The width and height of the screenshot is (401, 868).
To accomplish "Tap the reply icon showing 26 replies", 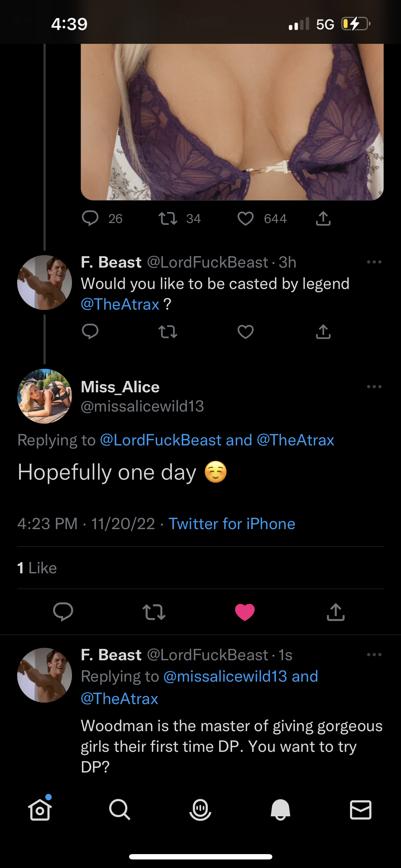I will tap(90, 218).
